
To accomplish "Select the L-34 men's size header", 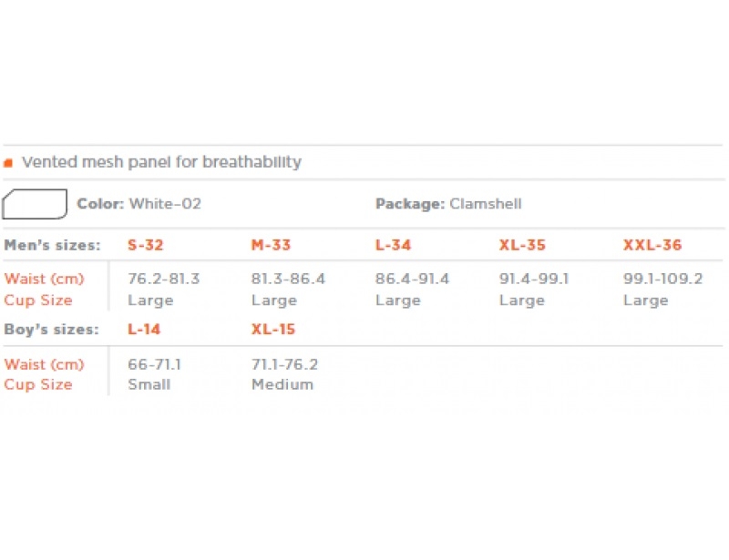I will 394,245.
